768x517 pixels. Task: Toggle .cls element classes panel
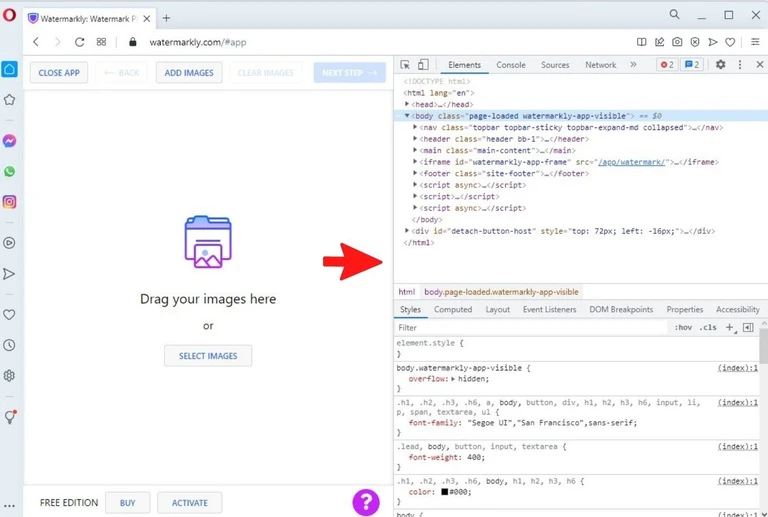(x=708, y=328)
